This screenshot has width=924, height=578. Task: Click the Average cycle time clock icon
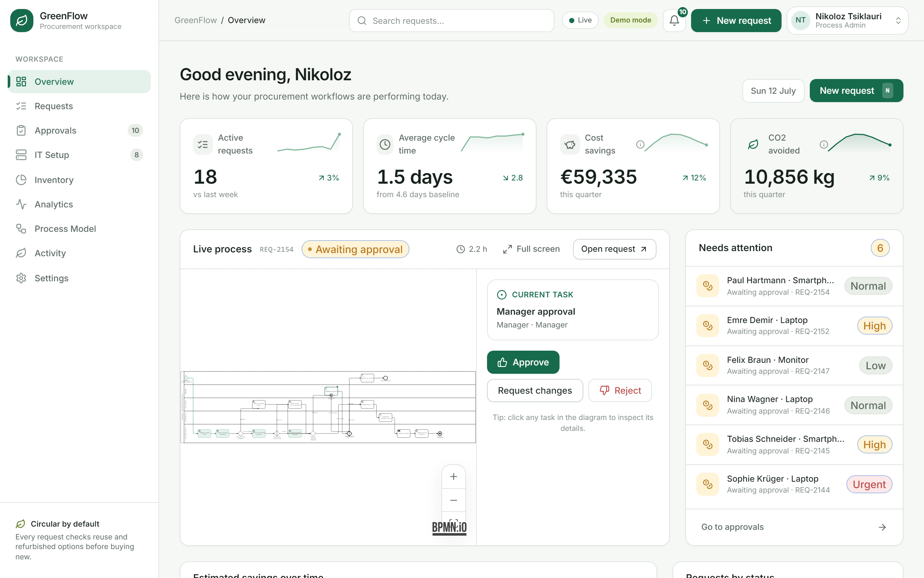tap(385, 144)
